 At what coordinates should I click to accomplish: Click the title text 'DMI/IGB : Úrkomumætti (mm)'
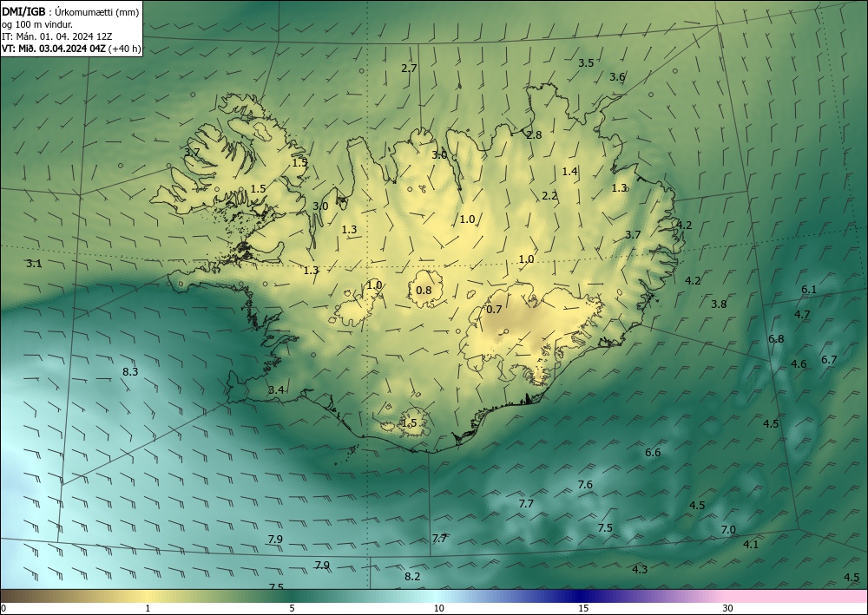click(x=70, y=11)
